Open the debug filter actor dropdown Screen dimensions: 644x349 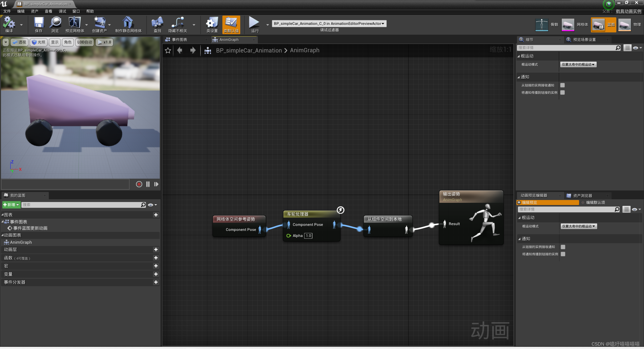(329, 24)
